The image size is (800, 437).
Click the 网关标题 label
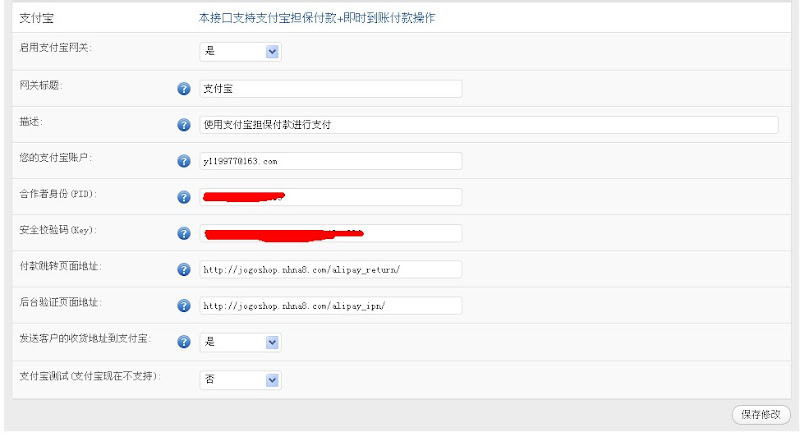click(x=41, y=85)
